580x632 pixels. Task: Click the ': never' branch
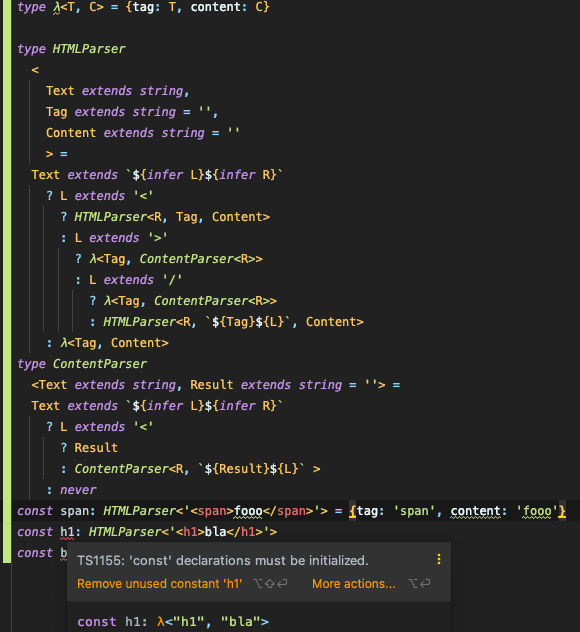coord(71,490)
